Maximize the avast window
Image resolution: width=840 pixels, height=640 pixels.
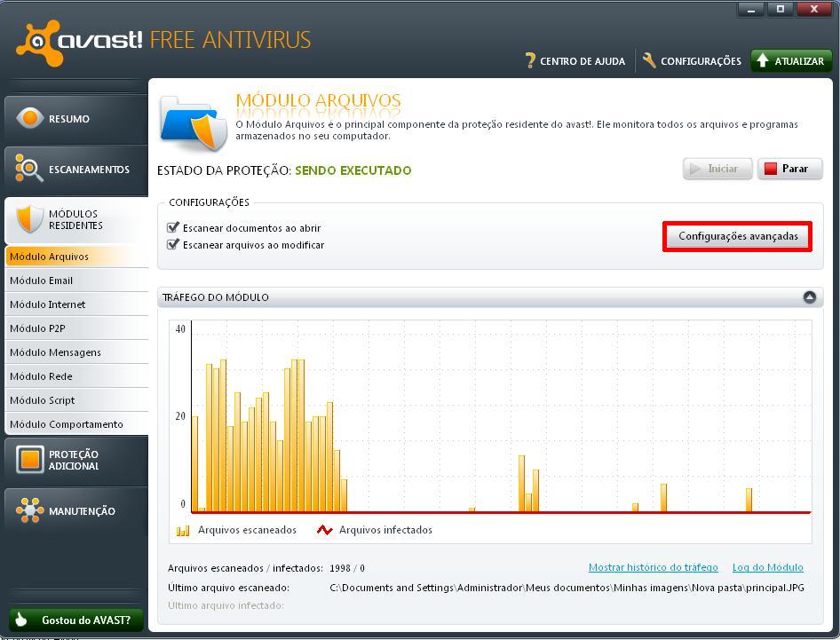click(x=780, y=10)
